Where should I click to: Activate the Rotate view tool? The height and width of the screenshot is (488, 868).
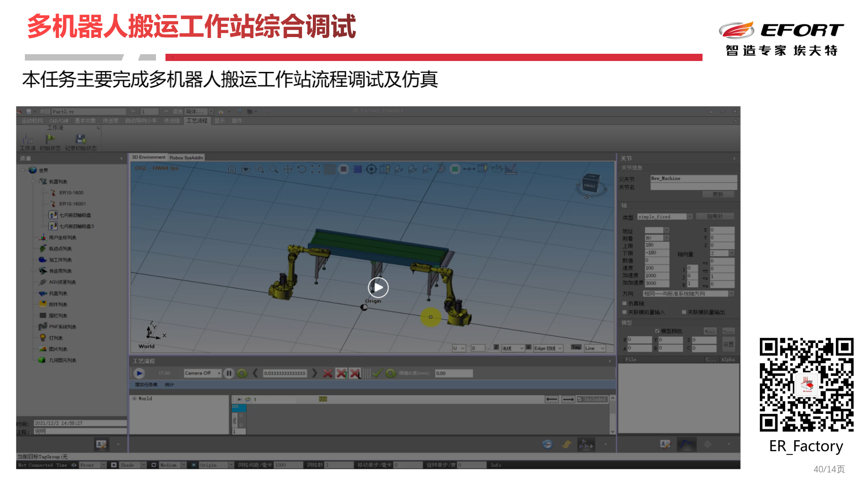click(x=302, y=169)
